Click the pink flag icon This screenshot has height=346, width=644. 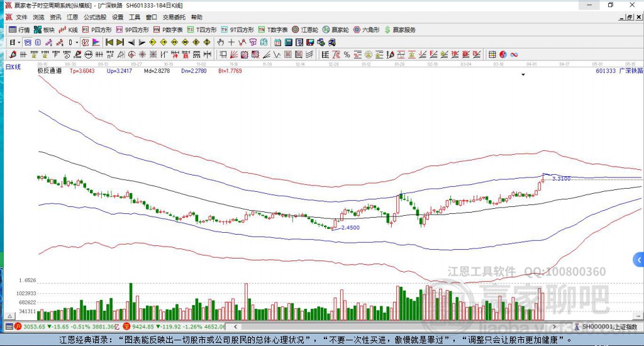(96, 42)
